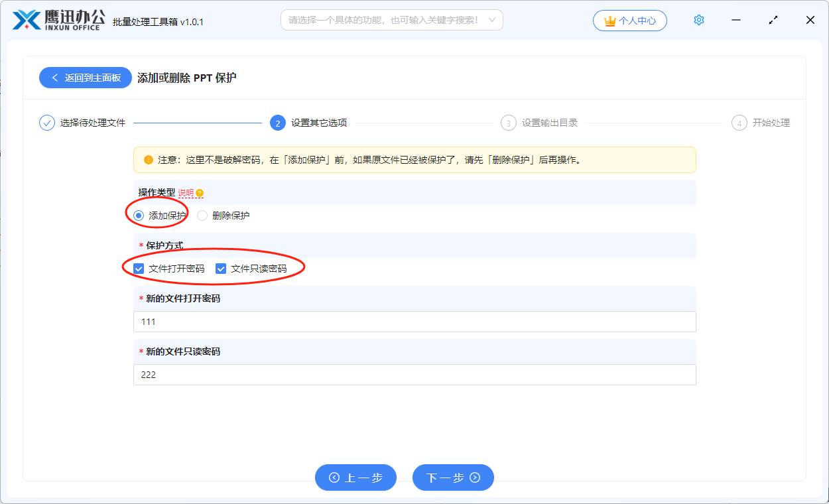Click the step 1 checkmark circle icon

click(47, 123)
